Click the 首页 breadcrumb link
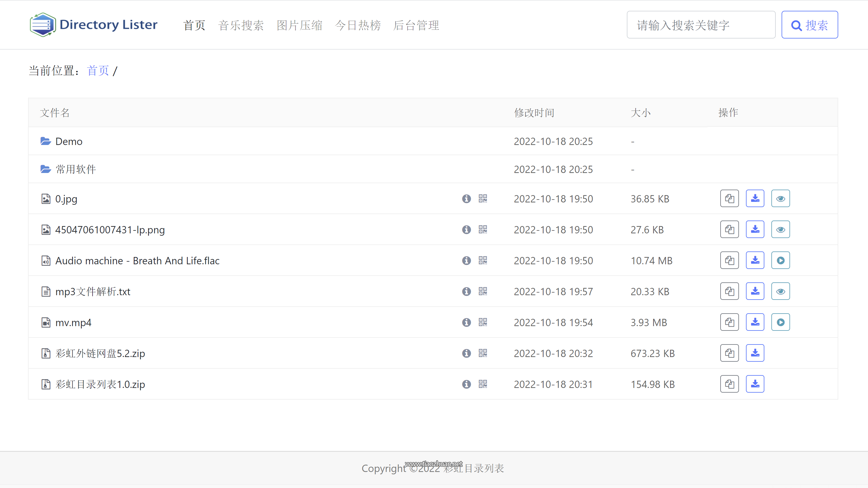The height and width of the screenshot is (488, 868). [x=98, y=71]
